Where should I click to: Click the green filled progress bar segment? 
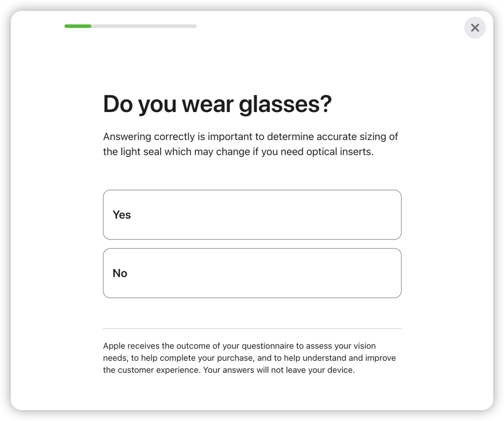tap(78, 26)
